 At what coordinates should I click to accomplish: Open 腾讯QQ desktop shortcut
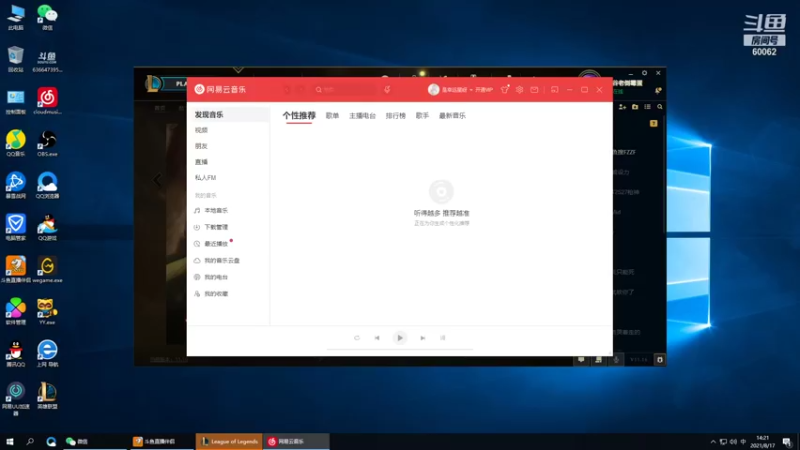click(16, 354)
